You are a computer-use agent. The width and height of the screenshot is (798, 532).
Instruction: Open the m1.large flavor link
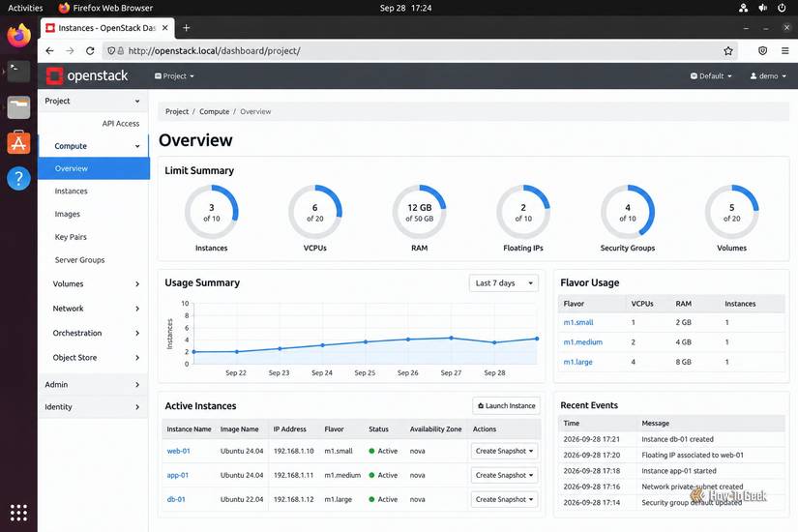point(577,362)
